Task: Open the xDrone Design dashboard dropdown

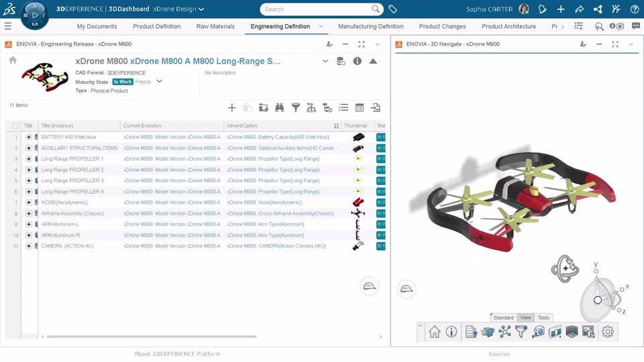Action: click(x=201, y=9)
